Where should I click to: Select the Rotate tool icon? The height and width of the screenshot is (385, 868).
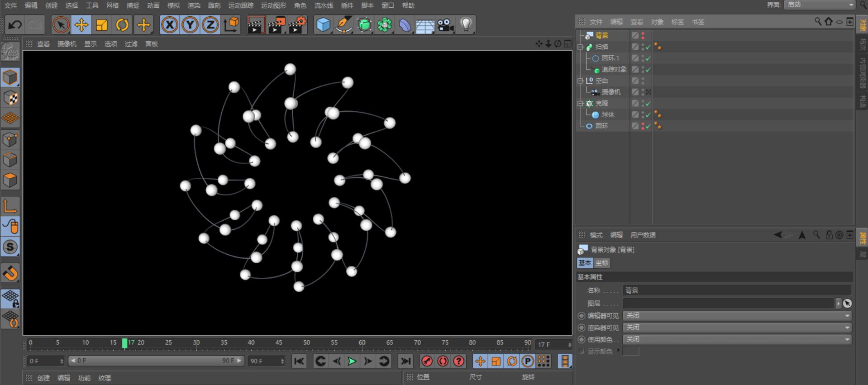tap(122, 25)
